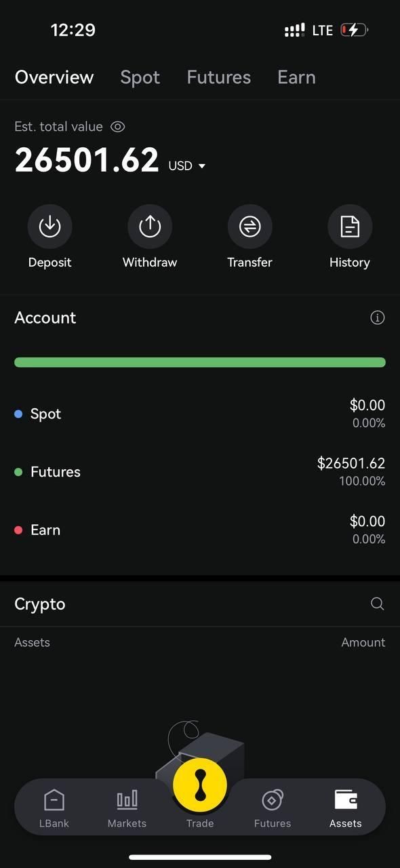Viewport: 400px width, 868px height.
Task: Select Assets wallet in bottom navigation
Action: [x=346, y=808]
